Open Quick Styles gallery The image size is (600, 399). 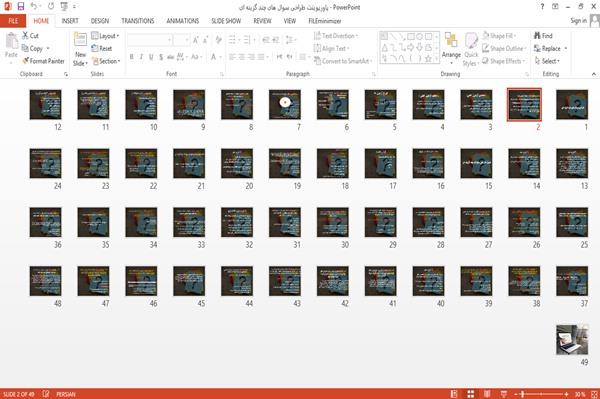471,49
